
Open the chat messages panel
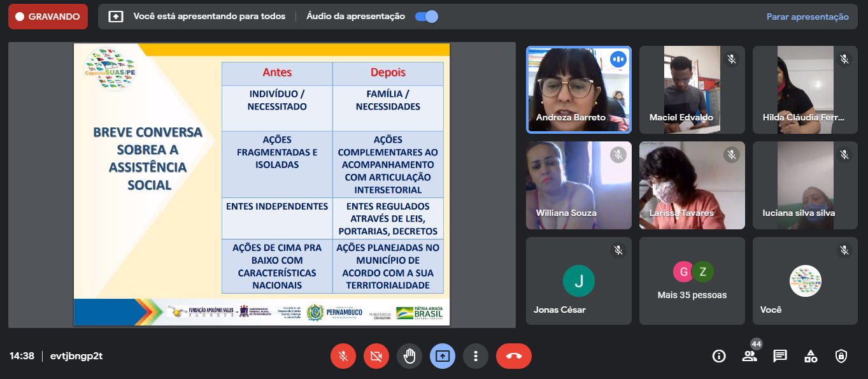click(780, 356)
